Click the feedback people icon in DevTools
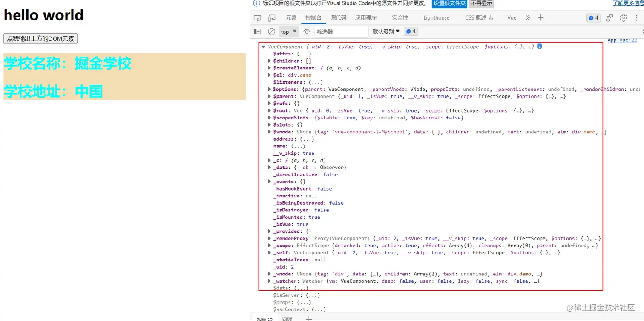This screenshot has width=644, height=321. click(609, 18)
